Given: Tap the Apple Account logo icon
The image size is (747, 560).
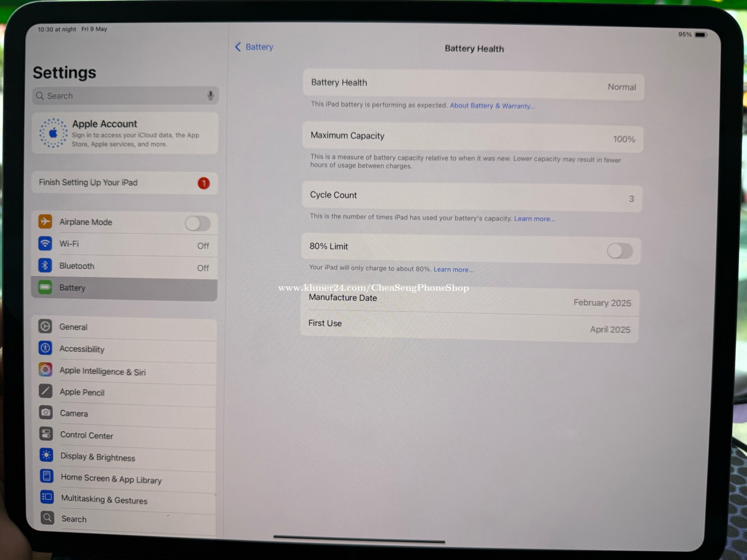Looking at the screenshot, I should [53, 133].
